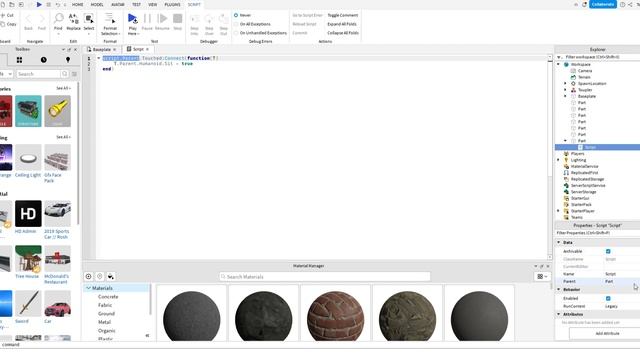Screen dimensions: 640x360
Task: Open the TEST ribbon tab
Action: coord(136,4)
